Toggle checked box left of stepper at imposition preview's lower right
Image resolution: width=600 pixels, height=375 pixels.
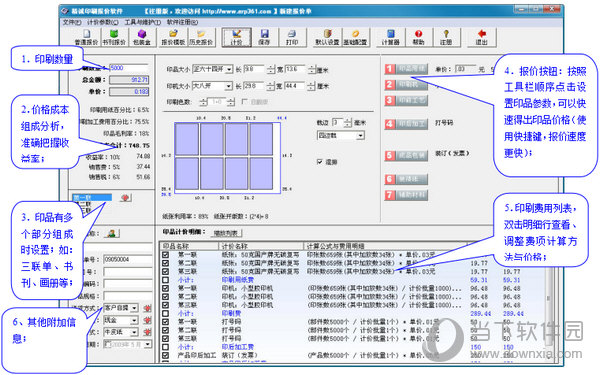pyautogui.click(x=320, y=162)
